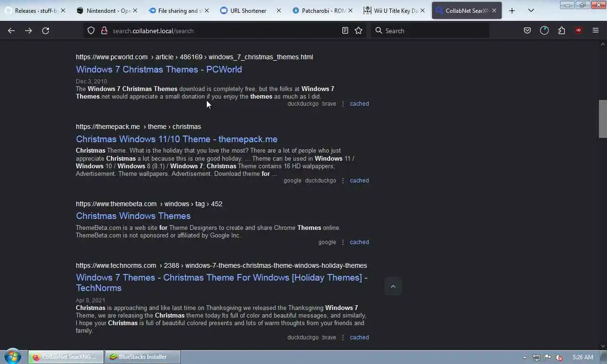
Task: Open Action Center flag icon
Action: [x=548, y=357]
